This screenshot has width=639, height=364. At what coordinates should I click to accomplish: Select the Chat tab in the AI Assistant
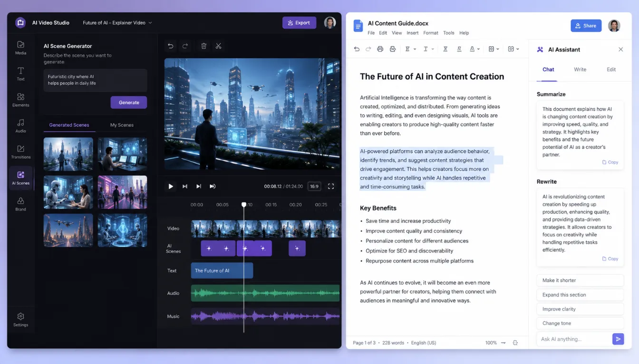click(548, 69)
